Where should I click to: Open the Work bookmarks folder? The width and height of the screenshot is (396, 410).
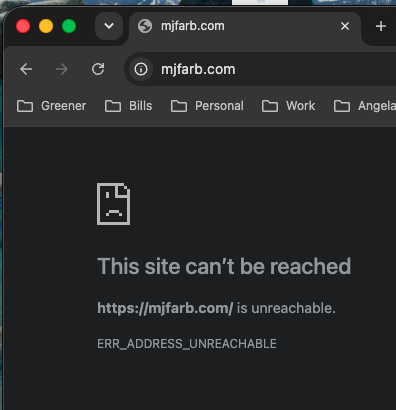pos(288,106)
